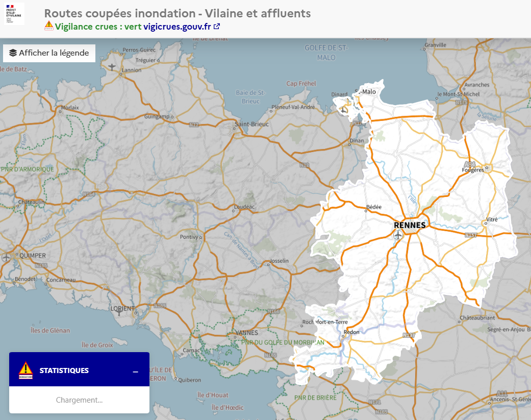Click the Bédée label on map

[x=374, y=207]
